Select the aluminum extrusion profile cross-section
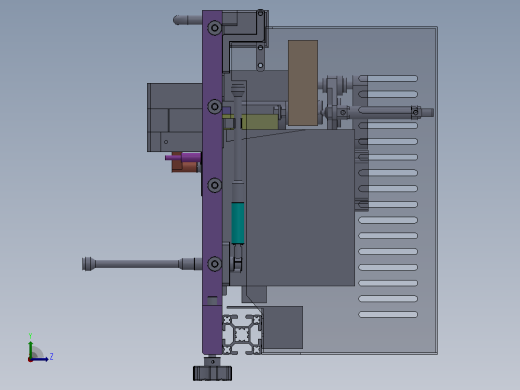Image resolution: width=520 pixels, height=390 pixels. [x=242, y=334]
